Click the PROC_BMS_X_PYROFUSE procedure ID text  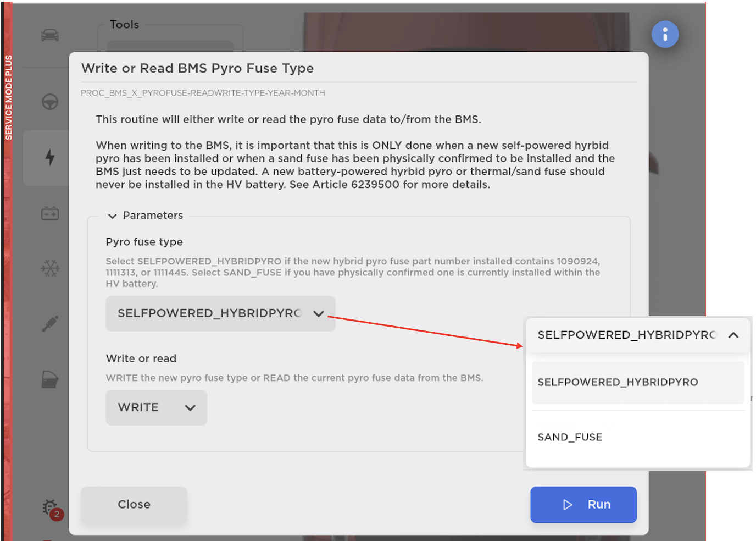click(x=203, y=93)
